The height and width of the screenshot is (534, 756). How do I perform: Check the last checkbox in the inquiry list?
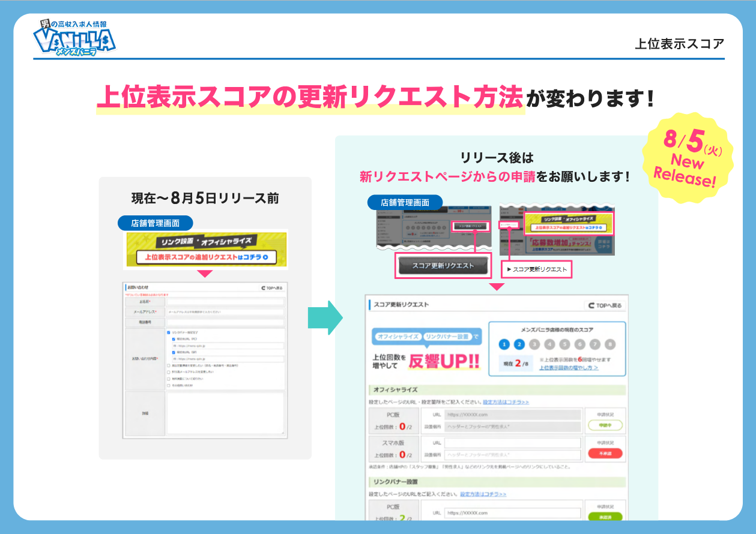coord(169,385)
